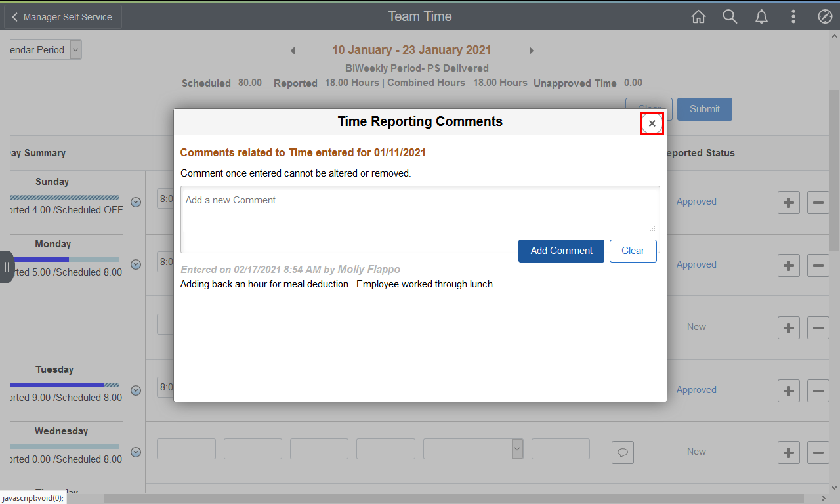
Task: Go to previous period arrow
Action: coord(293,51)
